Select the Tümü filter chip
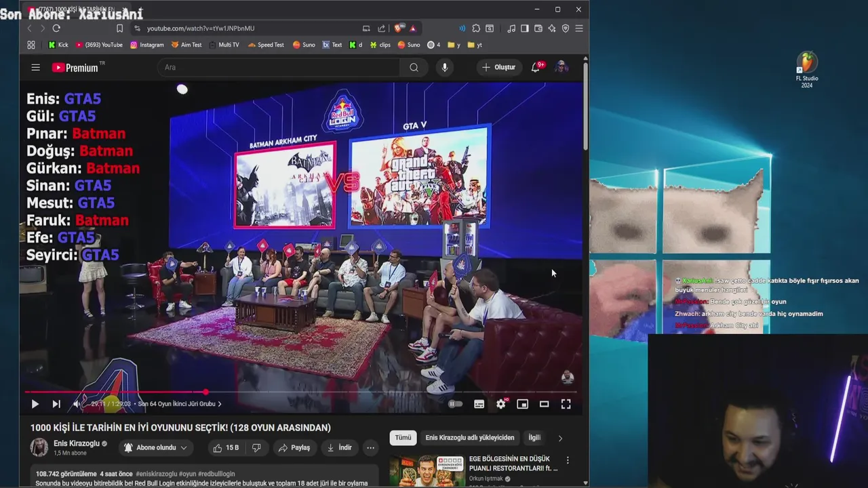The width and height of the screenshot is (868, 488). tap(403, 438)
